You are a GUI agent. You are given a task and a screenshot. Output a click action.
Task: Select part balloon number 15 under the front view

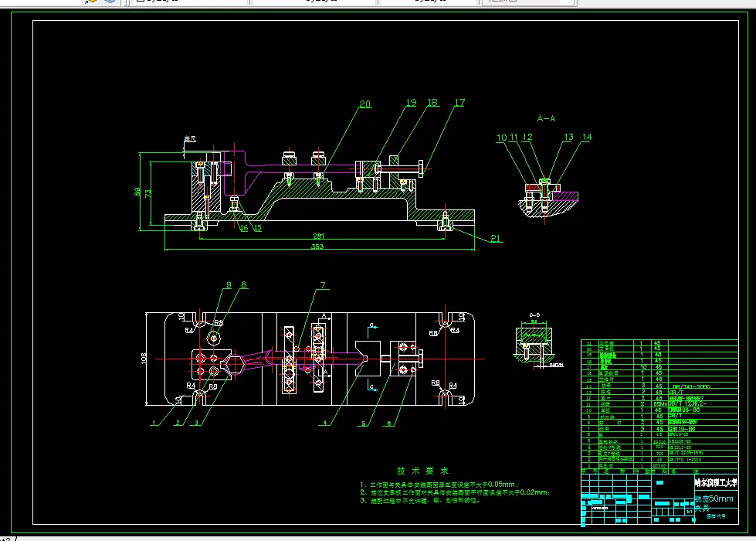tap(257, 228)
